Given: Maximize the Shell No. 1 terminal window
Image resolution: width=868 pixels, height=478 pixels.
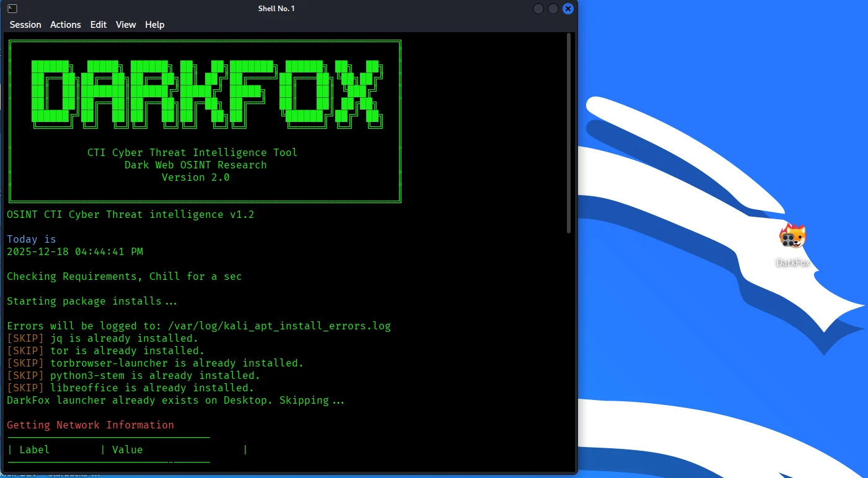Looking at the screenshot, I should (x=553, y=9).
